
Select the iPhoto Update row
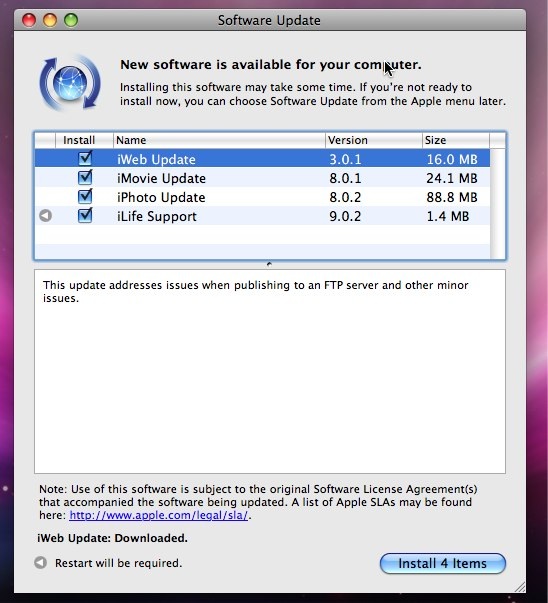click(x=262, y=197)
